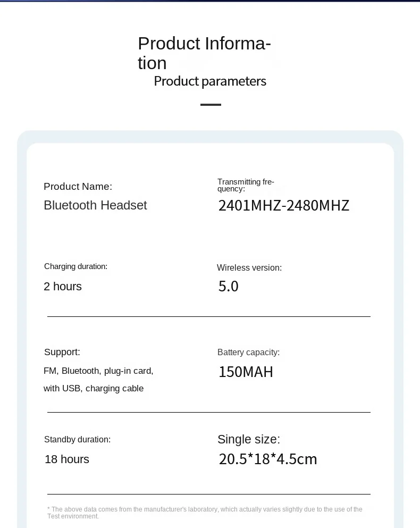This screenshot has height=528, width=420.
Task: Click the Wireless version label
Action: point(249,267)
